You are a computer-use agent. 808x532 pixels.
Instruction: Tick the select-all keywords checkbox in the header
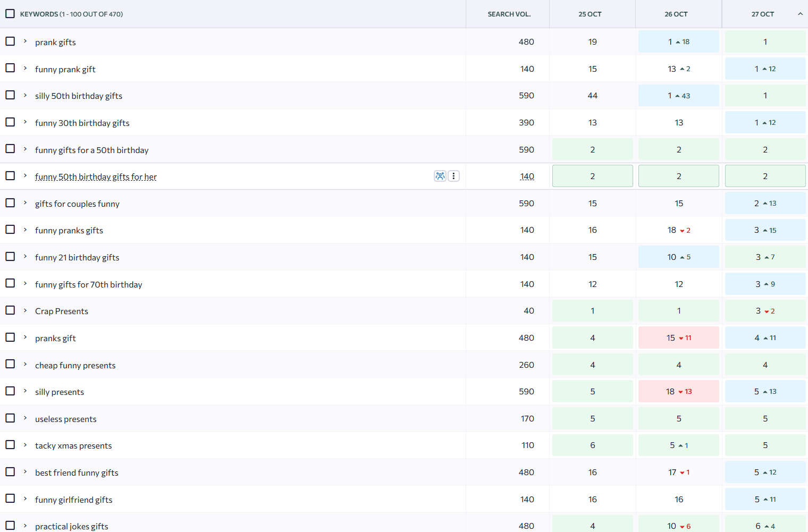pos(10,13)
